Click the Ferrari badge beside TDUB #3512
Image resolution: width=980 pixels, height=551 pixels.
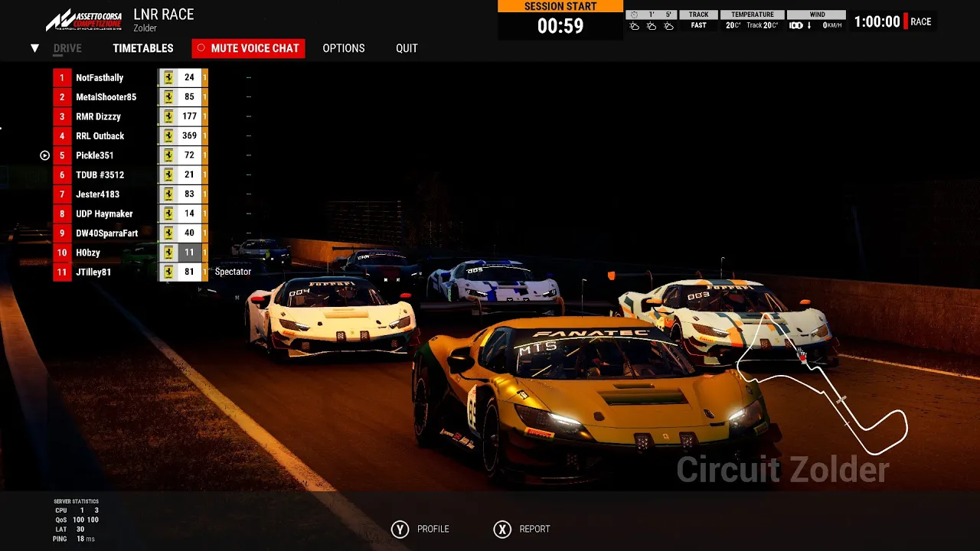pyautogui.click(x=168, y=174)
